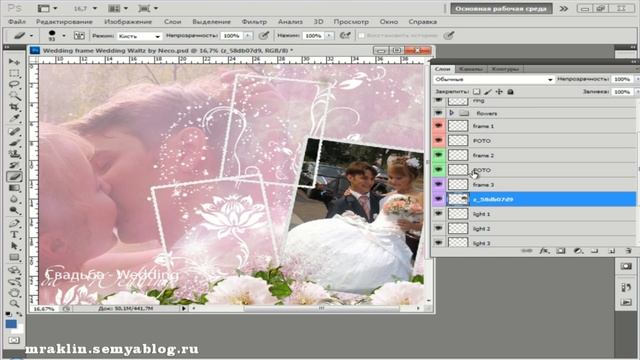Toggle the Brush panel icon in options bar
The width and height of the screenshot is (640, 360).
pos(79,36)
